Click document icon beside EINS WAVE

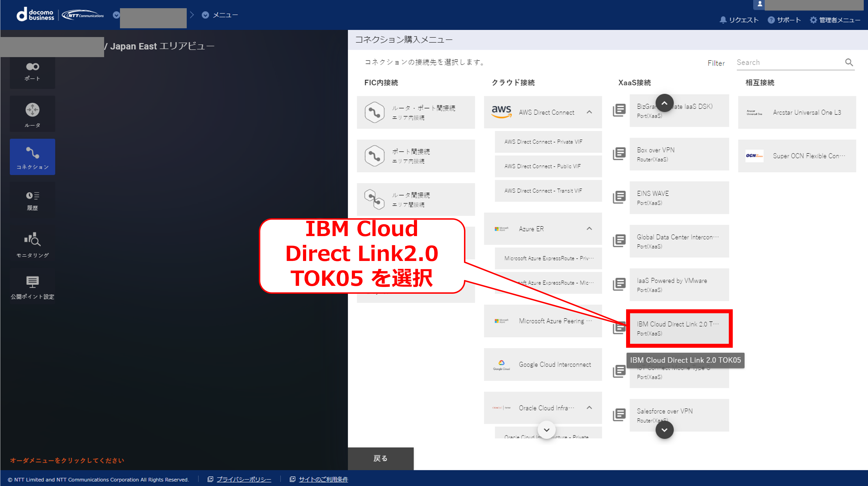(x=619, y=197)
